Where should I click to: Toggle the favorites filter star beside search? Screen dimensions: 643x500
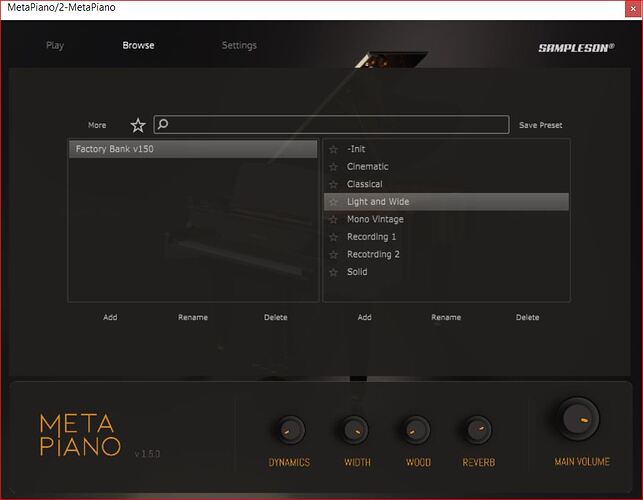(138, 125)
